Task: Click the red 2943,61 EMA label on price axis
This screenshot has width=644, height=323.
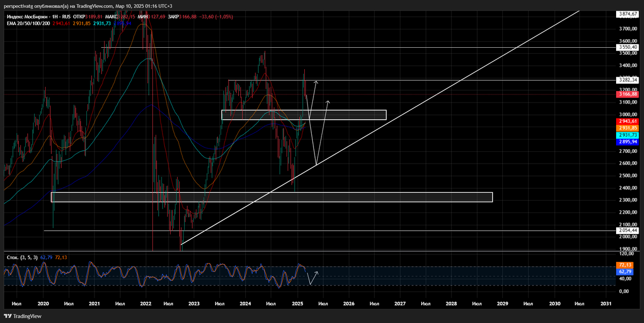Action: [627, 122]
